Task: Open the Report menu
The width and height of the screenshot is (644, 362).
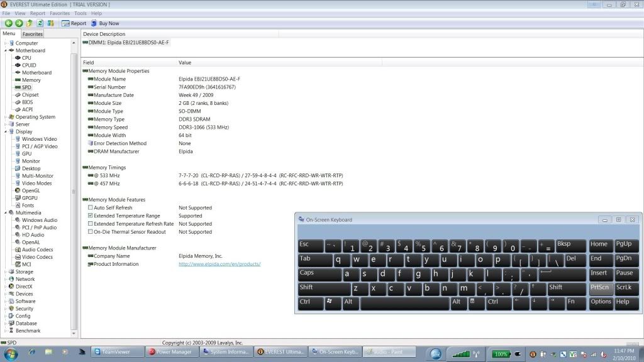Action: coord(37,14)
